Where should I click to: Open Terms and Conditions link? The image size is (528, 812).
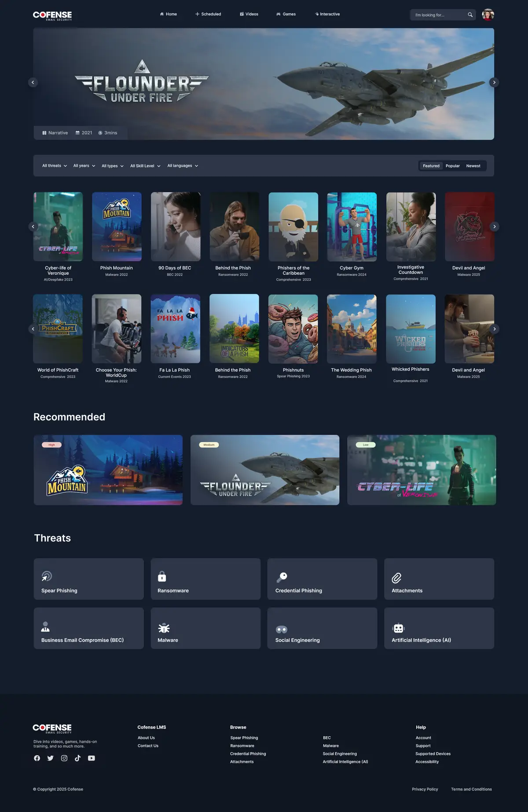point(471,789)
